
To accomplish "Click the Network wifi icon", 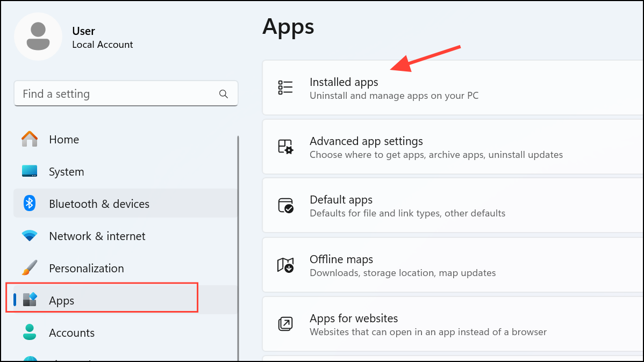I will click(30, 236).
